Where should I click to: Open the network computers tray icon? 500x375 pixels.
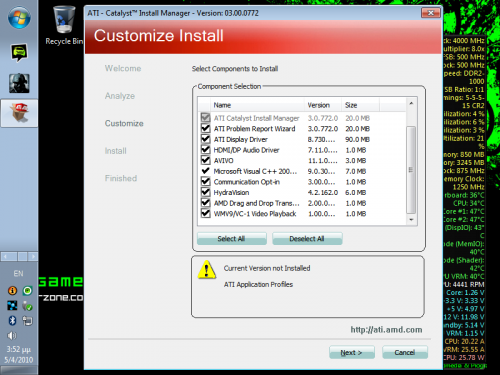tap(27, 321)
